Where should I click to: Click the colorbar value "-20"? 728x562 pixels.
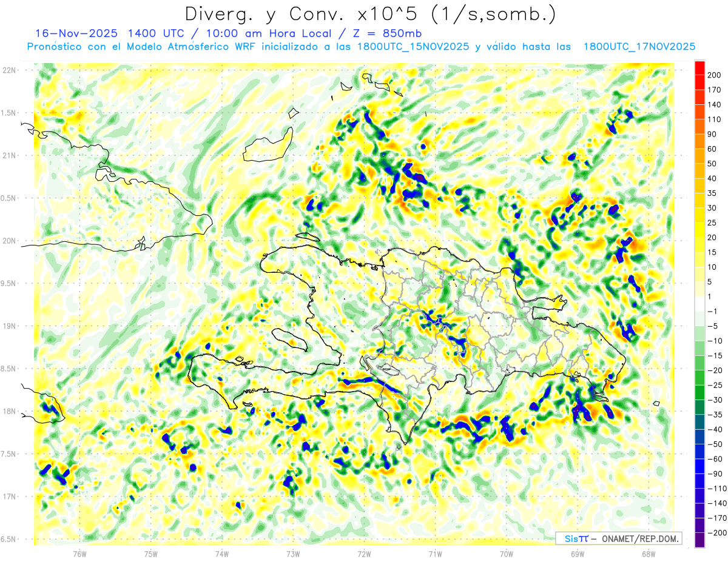[x=715, y=370]
